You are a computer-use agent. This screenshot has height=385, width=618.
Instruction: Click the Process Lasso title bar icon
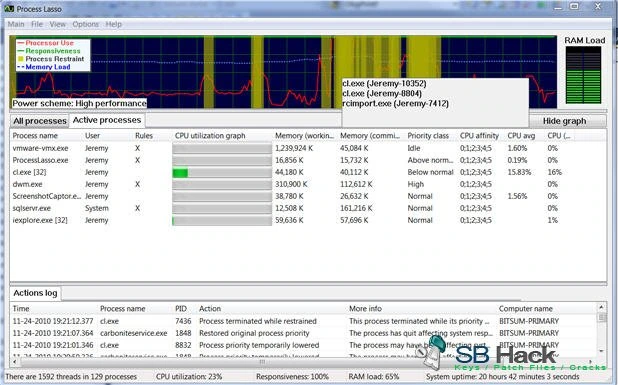point(9,8)
